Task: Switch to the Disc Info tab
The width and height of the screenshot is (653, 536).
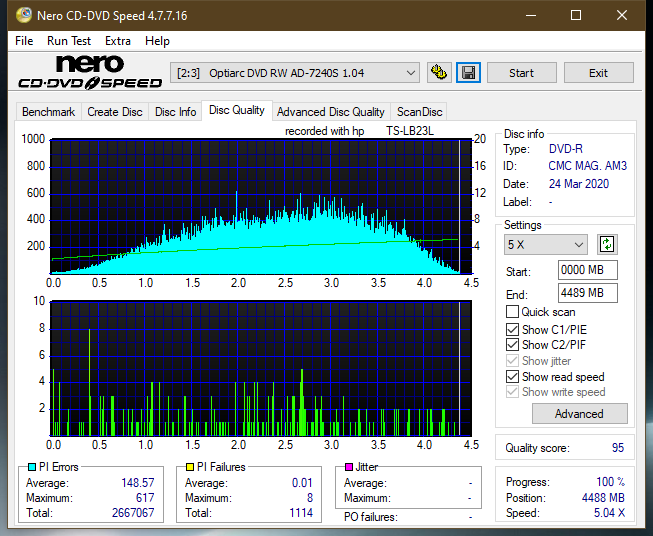Action: 175,112
